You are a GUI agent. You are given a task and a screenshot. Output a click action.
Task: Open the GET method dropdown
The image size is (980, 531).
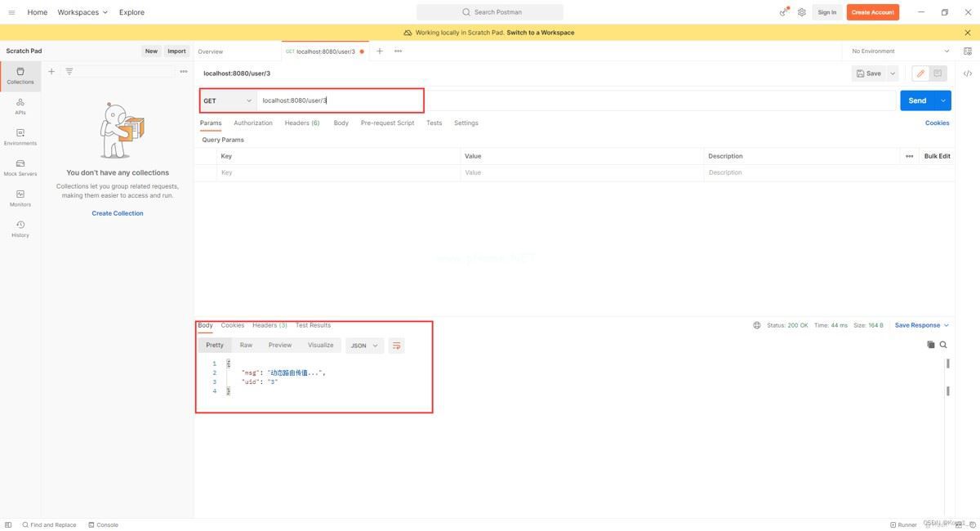tap(228, 100)
